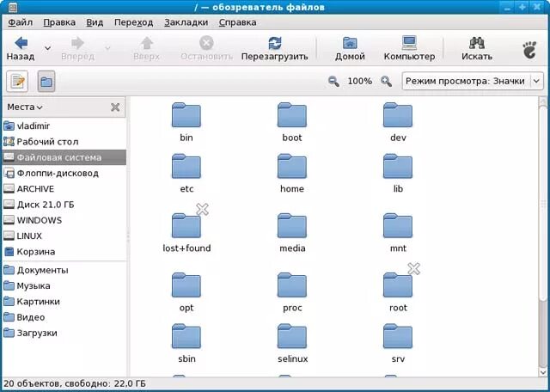550x392 pixels.
Task: Expand the Места sidebar selector
Action: (x=25, y=107)
